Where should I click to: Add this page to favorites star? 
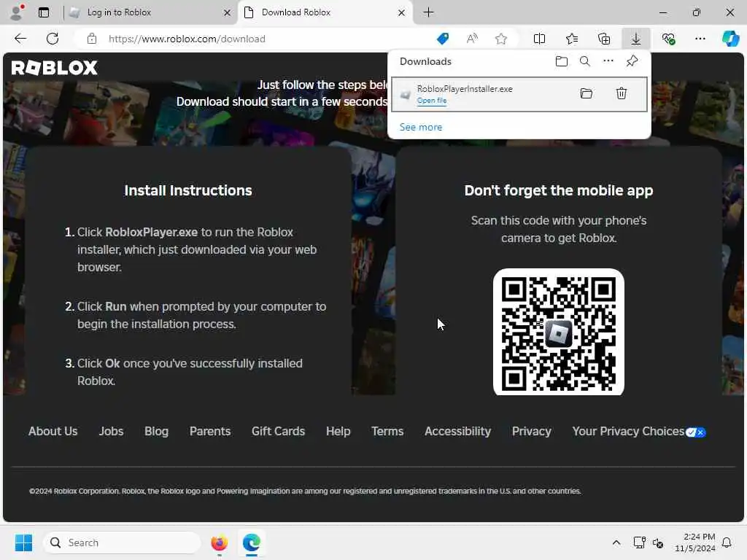(500, 39)
